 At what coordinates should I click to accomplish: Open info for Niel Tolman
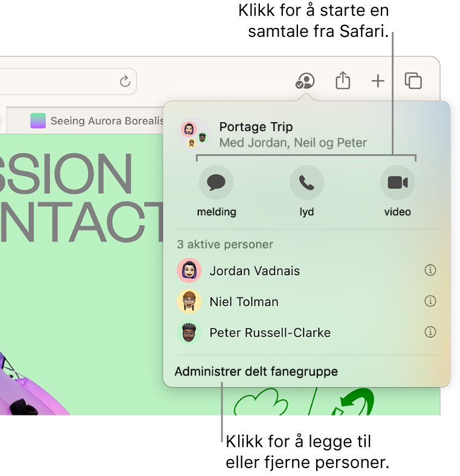point(430,301)
